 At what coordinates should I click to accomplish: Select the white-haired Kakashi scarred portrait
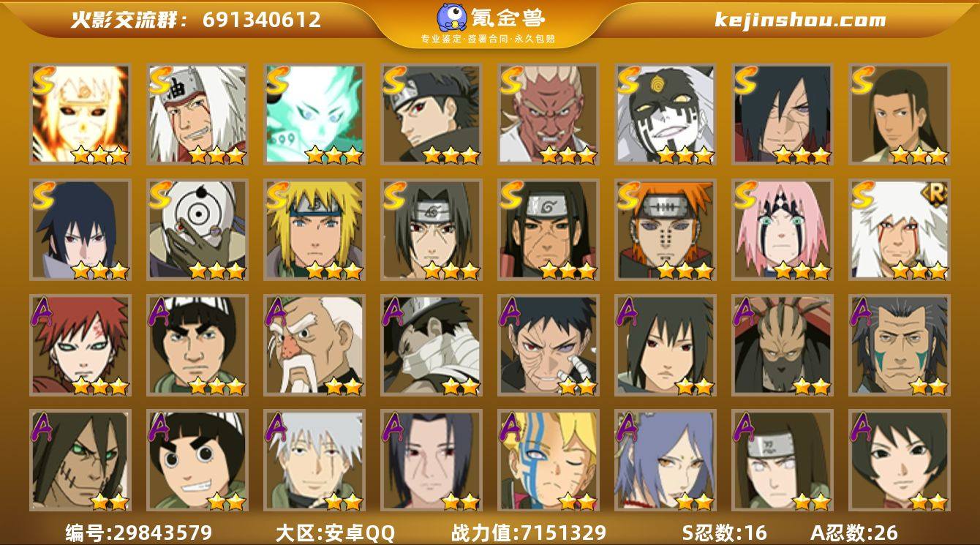314,460
